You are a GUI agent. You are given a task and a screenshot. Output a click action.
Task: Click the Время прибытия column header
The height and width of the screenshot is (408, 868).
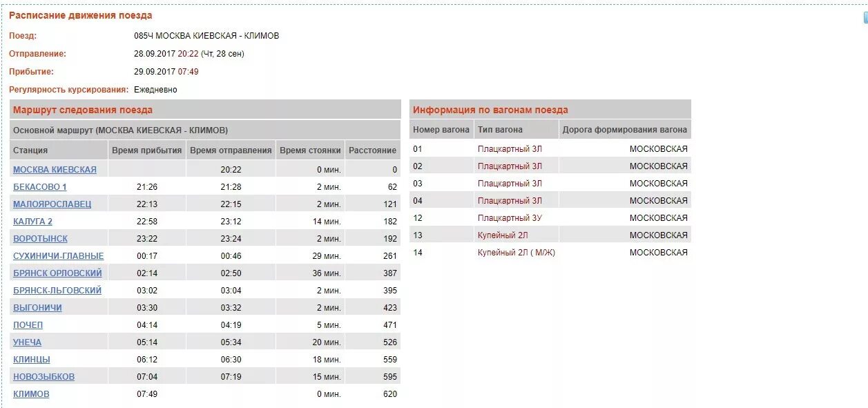(x=146, y=150)
